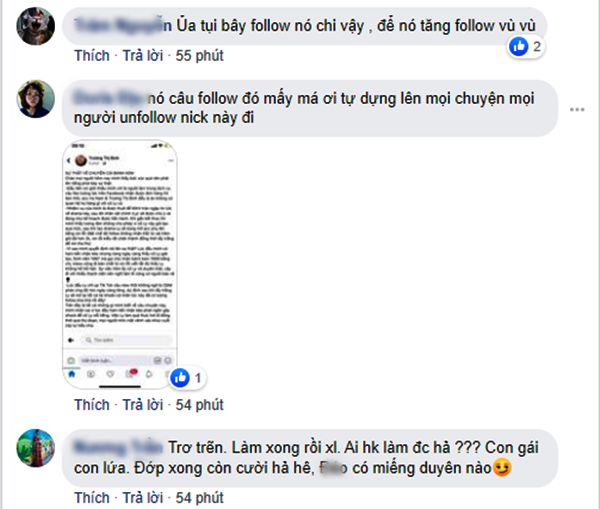The height and width of the screenshot is (509, 600).
Task: Click the 55 phút timestamp
Action: [199, 56]
